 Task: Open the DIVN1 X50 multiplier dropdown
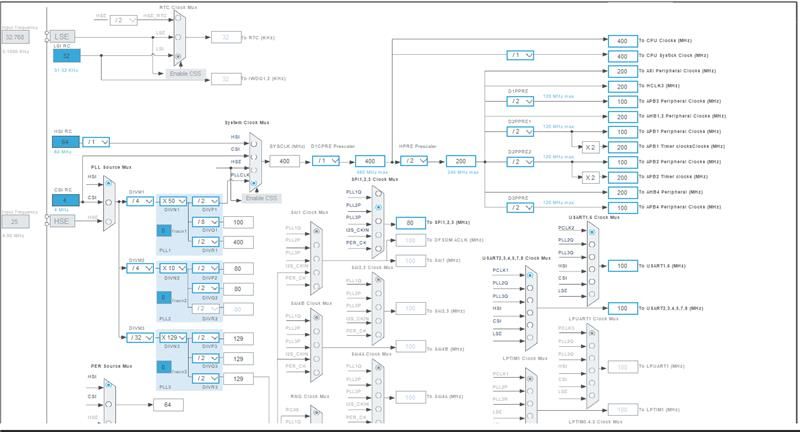tap(173, 201)
